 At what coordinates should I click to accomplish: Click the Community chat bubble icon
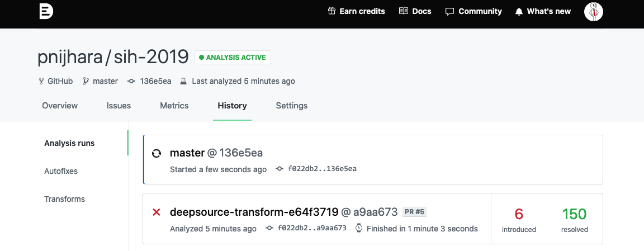(449, 11)
